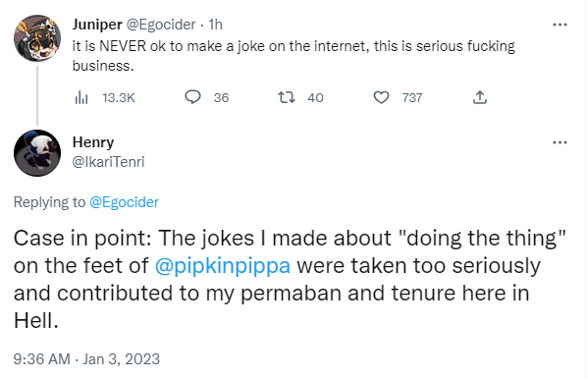Open the view analytics bar-chart icon
Screen dimensions: 588x379
point(81,97)
